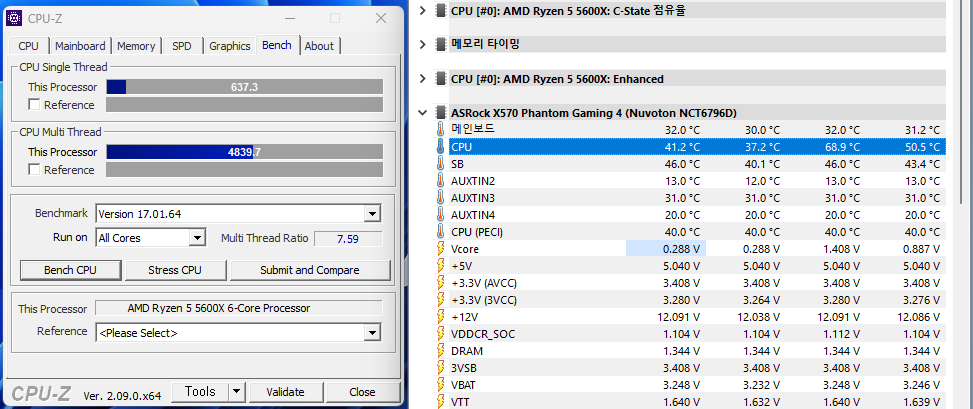Click thermometer icon beside AUXTIN4 row
The height and width of the screenshot is (409, 973).
441,215
